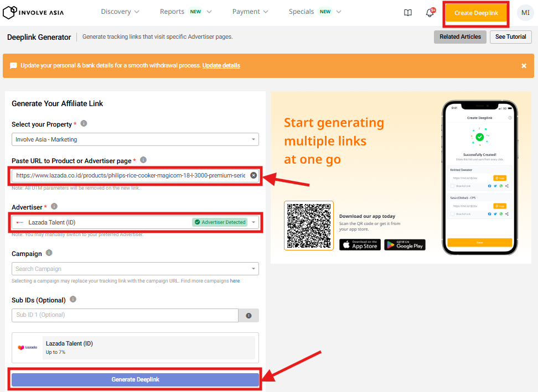
Task: Open the Discovery menu
Action: [120, 12]
